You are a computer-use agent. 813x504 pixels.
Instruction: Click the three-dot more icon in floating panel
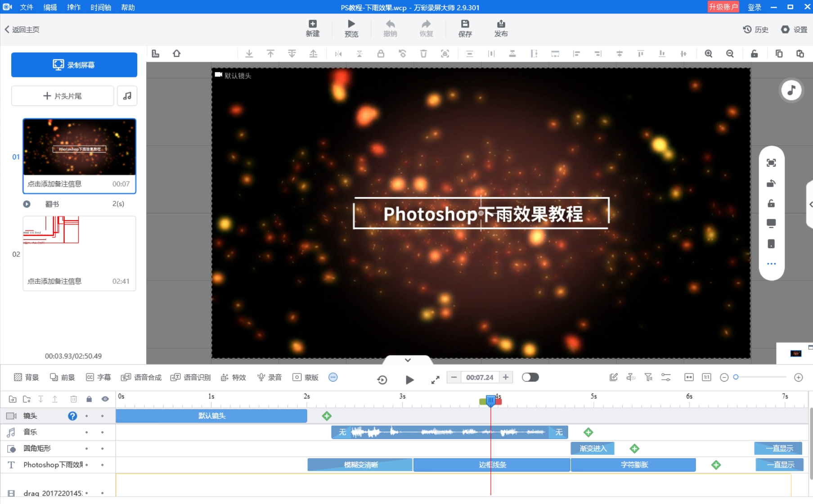pos(771,264)
